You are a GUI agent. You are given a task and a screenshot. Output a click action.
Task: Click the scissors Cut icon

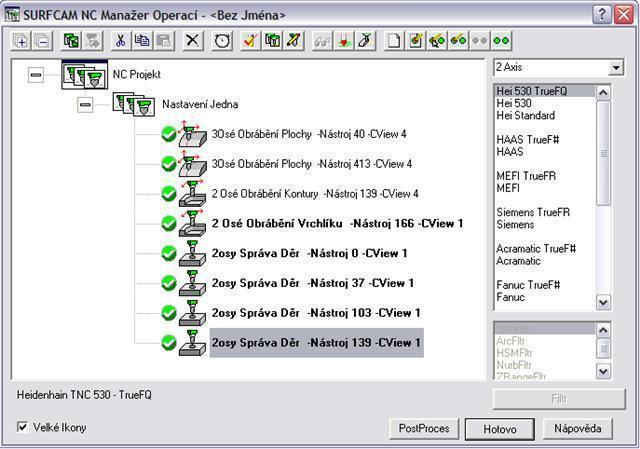(121, 41)
